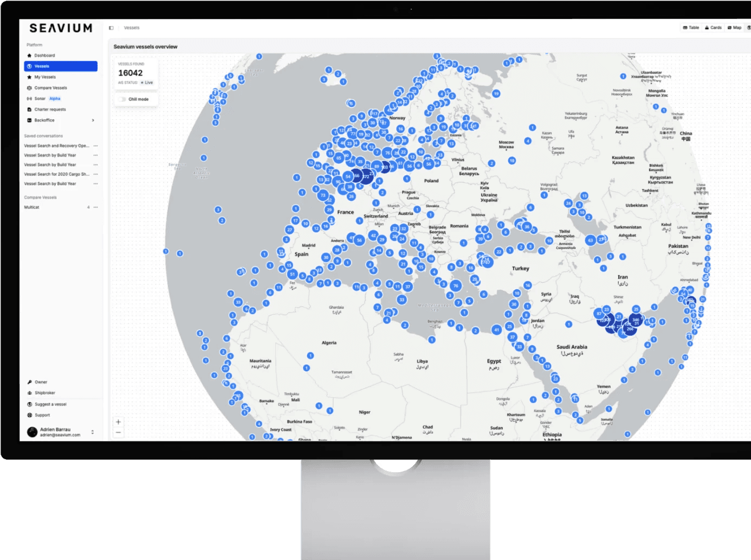751x560 pixels.
Task: Collapse sidebar with the panel toggle icon
Action: click(111, 28)
